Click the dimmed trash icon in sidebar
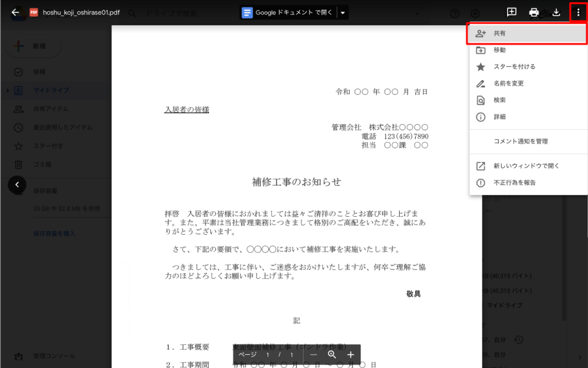This screenshot has width=588, height=368. 18,164
